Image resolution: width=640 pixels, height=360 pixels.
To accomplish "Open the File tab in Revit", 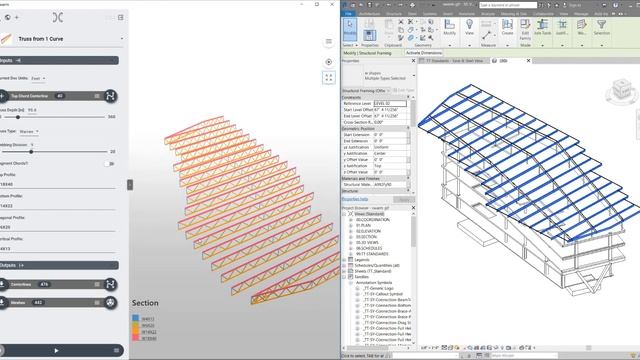I will (x=348, y=13).
